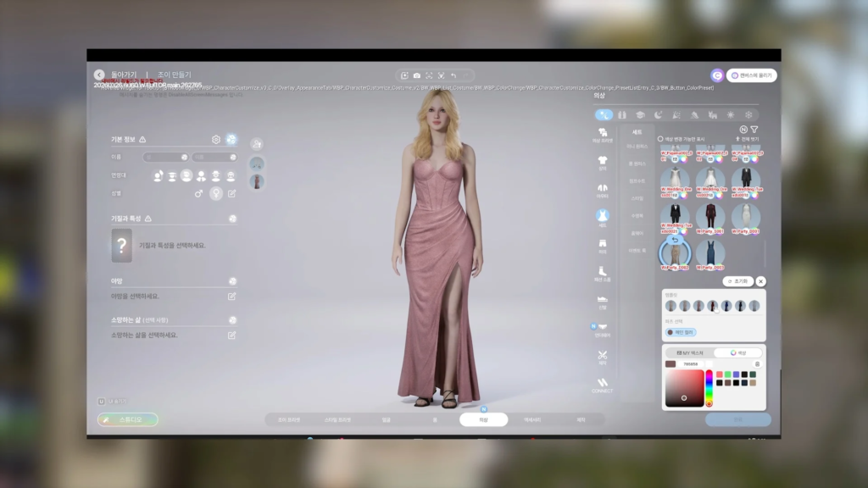Viewport: 868px width, 488px height.
Task: Open the settings gear in 기본 정보
Action: click(216, 139)
